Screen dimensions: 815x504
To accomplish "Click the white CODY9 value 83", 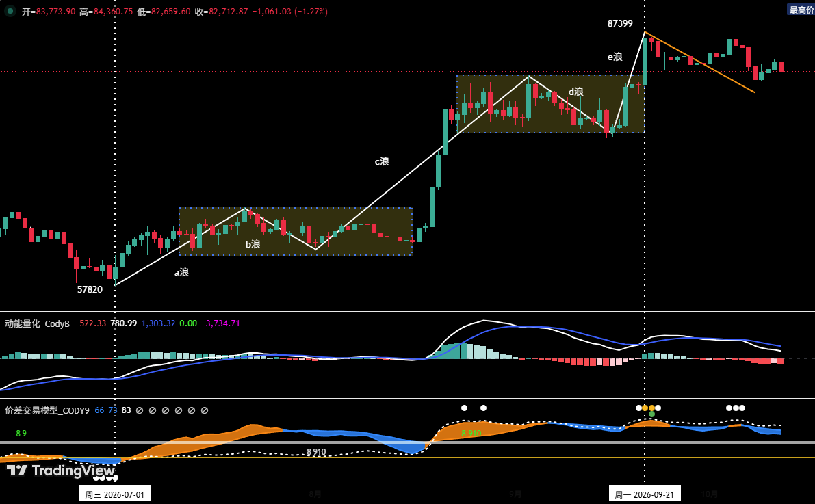I will point(127,410).
